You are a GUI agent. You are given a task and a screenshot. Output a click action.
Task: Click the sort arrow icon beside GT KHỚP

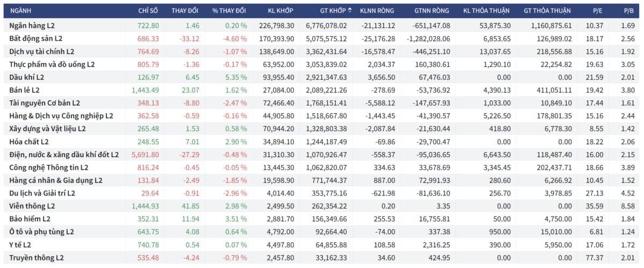coord(350,10)
